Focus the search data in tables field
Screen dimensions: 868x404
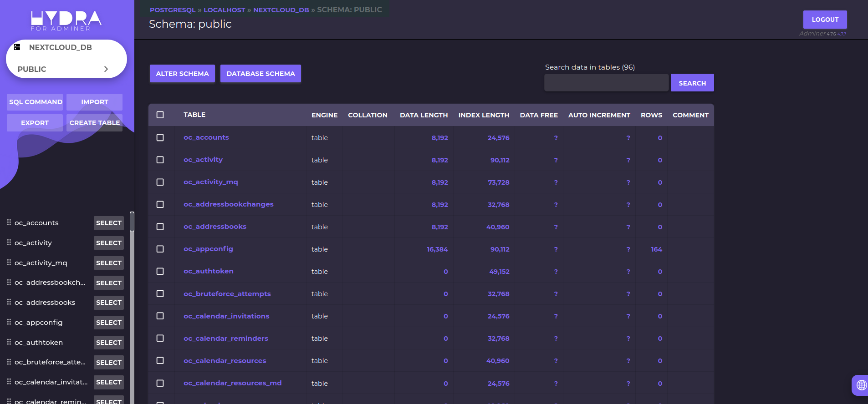coord(607,83)
